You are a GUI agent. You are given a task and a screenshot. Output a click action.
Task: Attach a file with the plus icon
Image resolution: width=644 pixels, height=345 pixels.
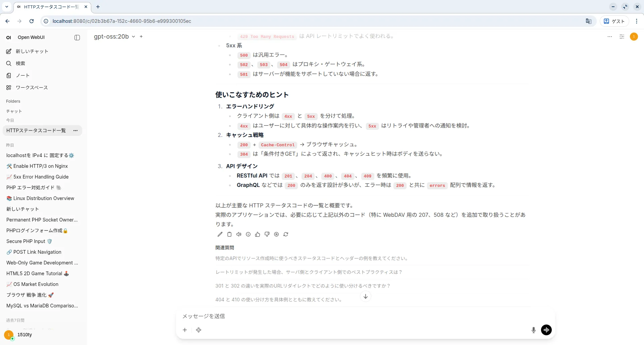pos(185,330)
